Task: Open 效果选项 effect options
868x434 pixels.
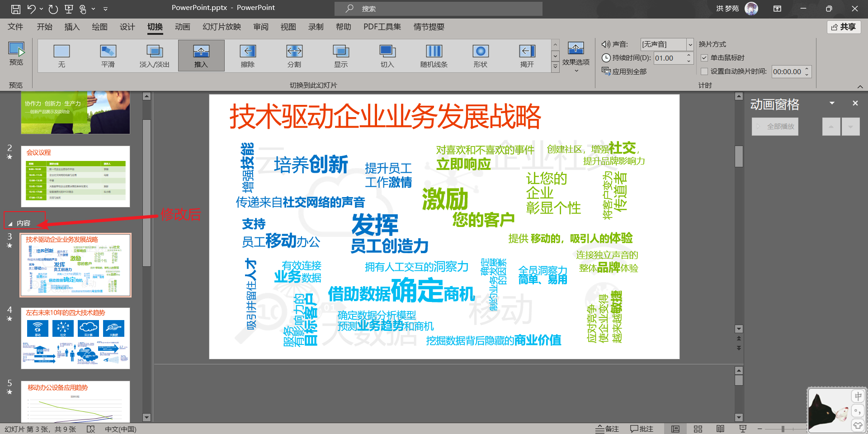Action: pos(576,57)
